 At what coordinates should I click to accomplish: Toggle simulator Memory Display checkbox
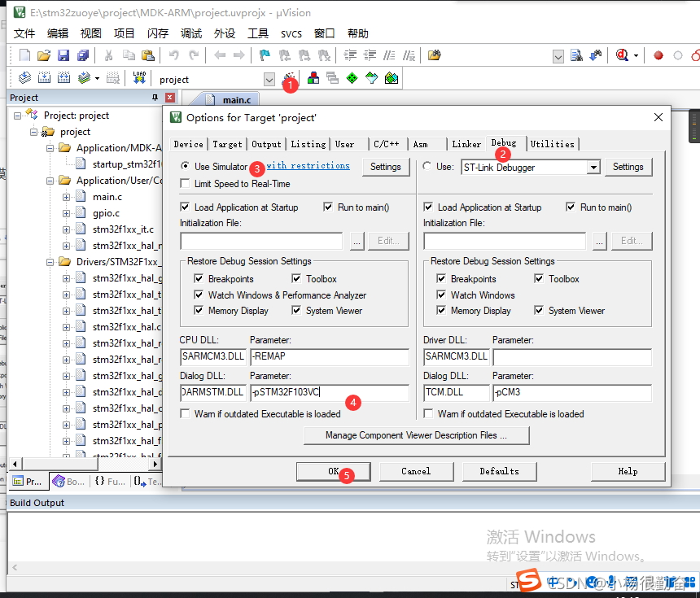pyautogui.click(x=199, y=310)
